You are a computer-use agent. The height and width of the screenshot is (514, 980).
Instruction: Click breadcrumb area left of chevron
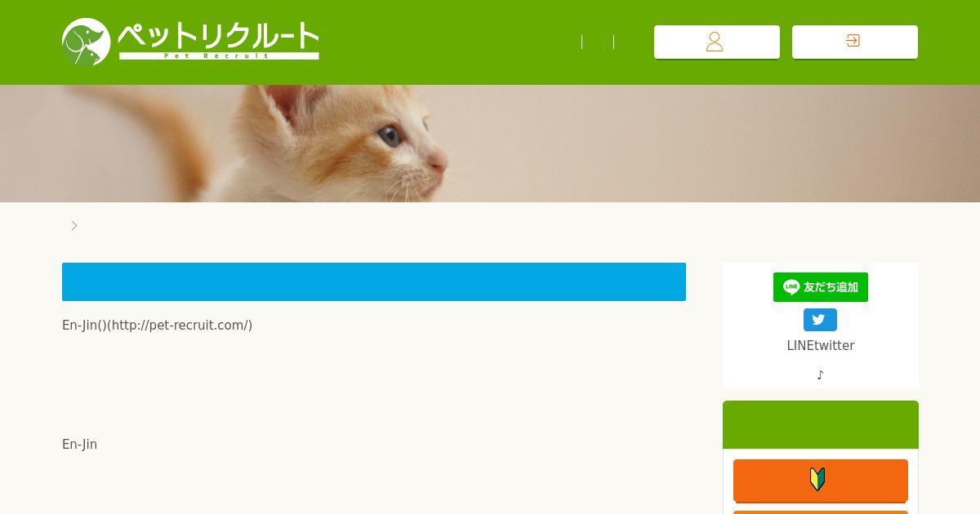tap(65, 225)
